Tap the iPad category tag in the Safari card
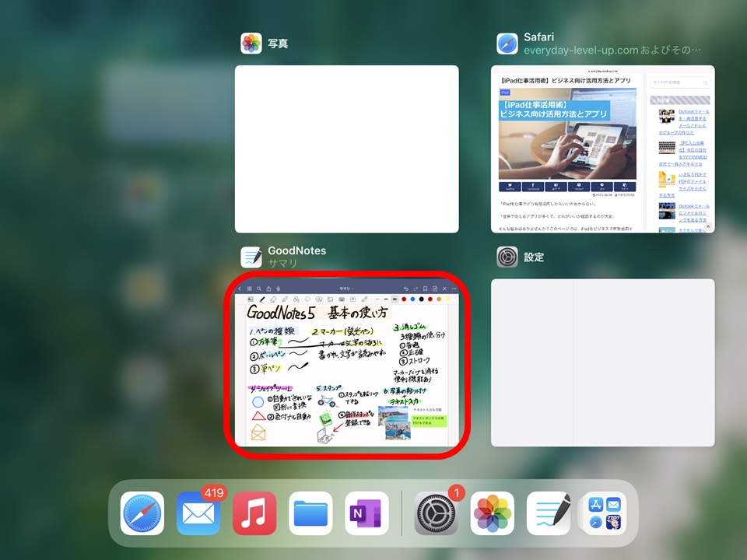 click(x=504, y=93)
